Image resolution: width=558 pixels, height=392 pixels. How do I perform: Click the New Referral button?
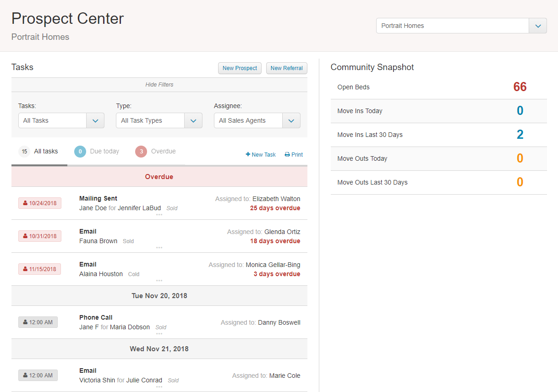point(286,68)
